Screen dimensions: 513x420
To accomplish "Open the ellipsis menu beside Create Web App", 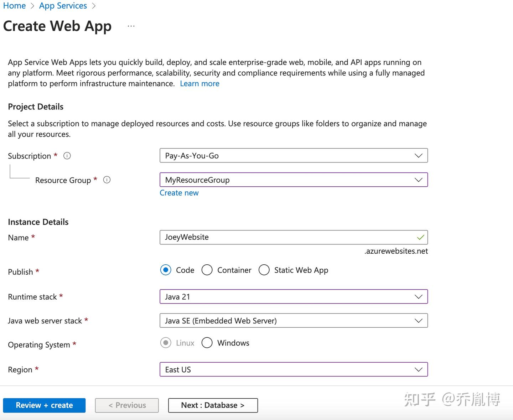I will point(131,26).
